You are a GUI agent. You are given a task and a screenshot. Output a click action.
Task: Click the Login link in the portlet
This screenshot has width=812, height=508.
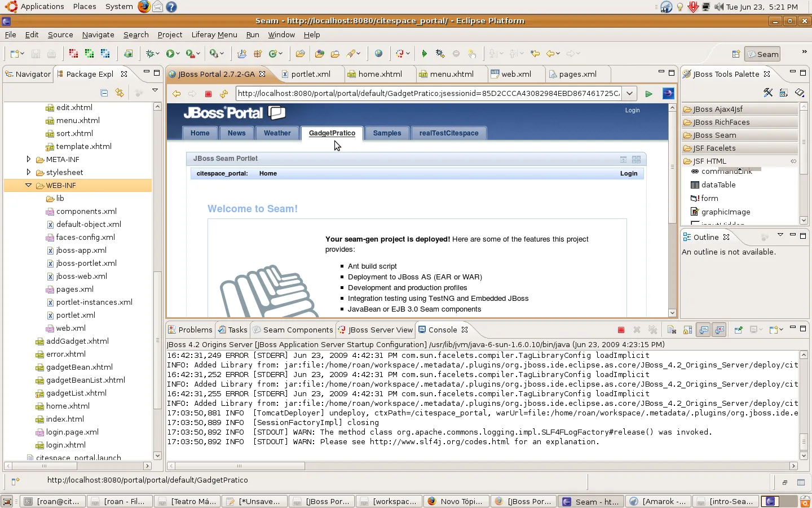point(628,173)
